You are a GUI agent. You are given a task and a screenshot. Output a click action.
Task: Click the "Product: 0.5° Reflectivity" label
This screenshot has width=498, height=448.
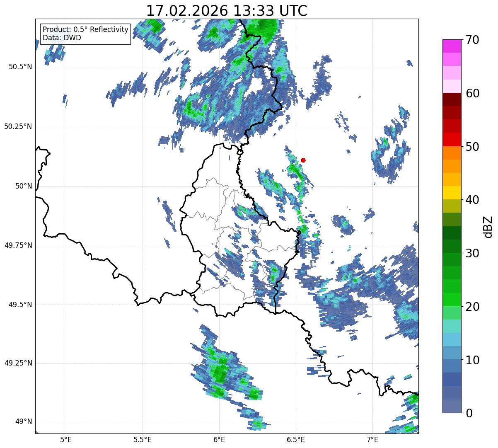tap(86, 29)
